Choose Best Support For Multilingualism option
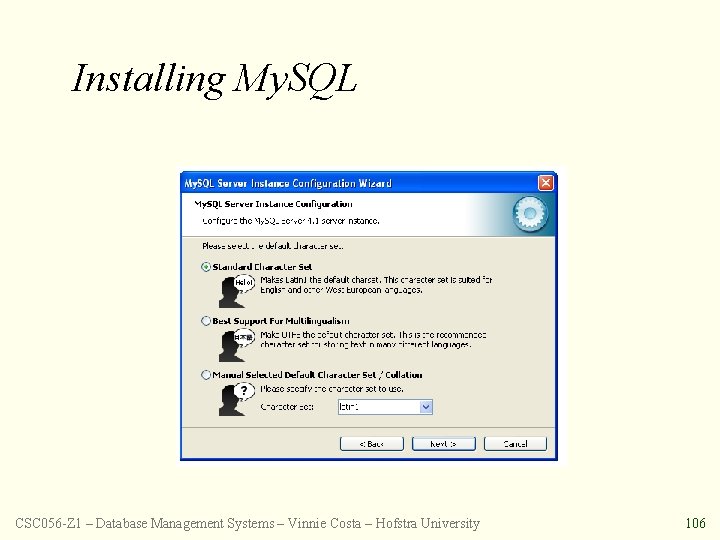Screen dimensions: 720x540 tap(206, 321)
